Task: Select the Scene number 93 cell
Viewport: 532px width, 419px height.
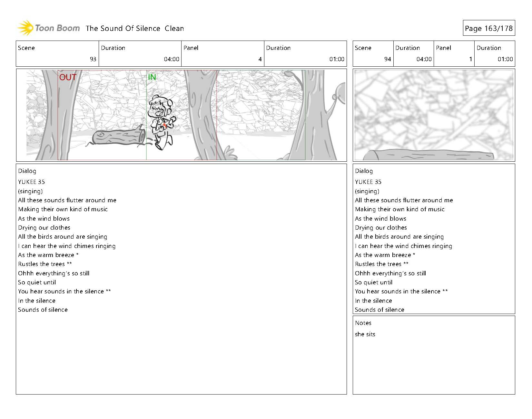Action: pyautogui.click(x=57, y=54)
